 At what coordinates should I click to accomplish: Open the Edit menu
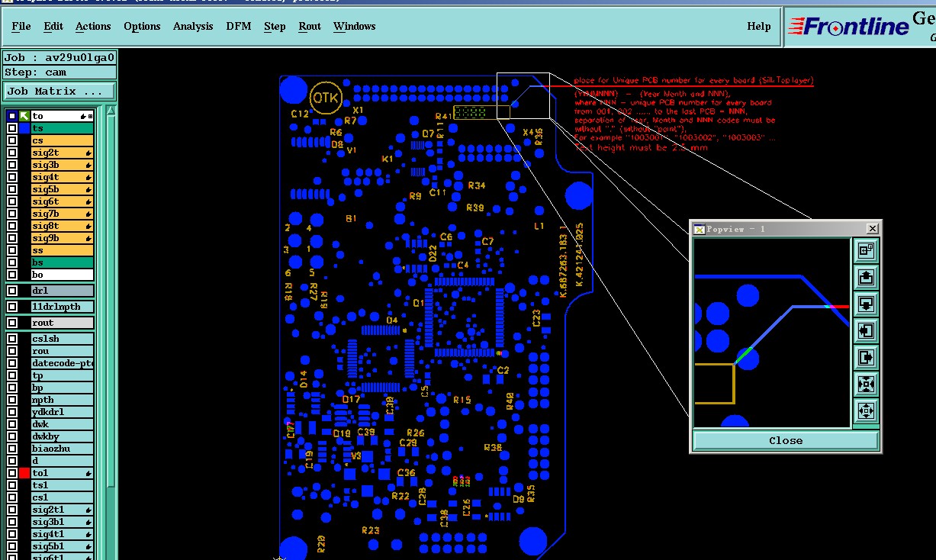pos(53,26)
